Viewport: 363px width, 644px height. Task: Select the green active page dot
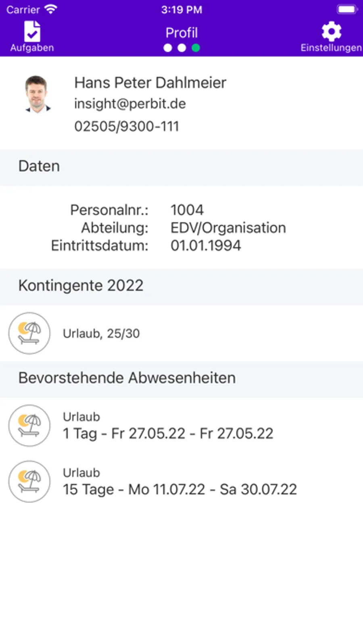(x=196, y=48)
